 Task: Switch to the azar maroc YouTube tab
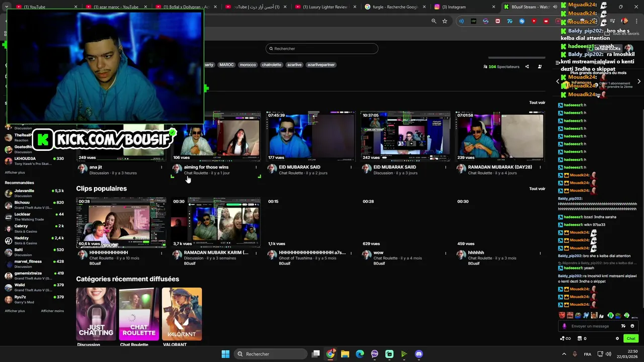point(116,7)
